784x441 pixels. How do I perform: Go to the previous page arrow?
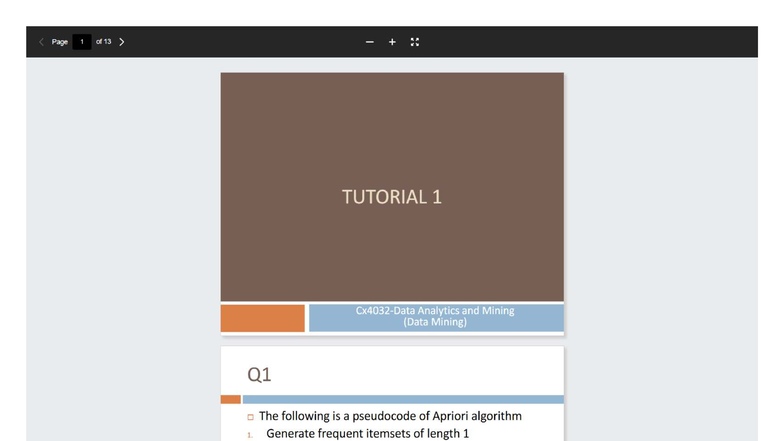coord(42,42)
